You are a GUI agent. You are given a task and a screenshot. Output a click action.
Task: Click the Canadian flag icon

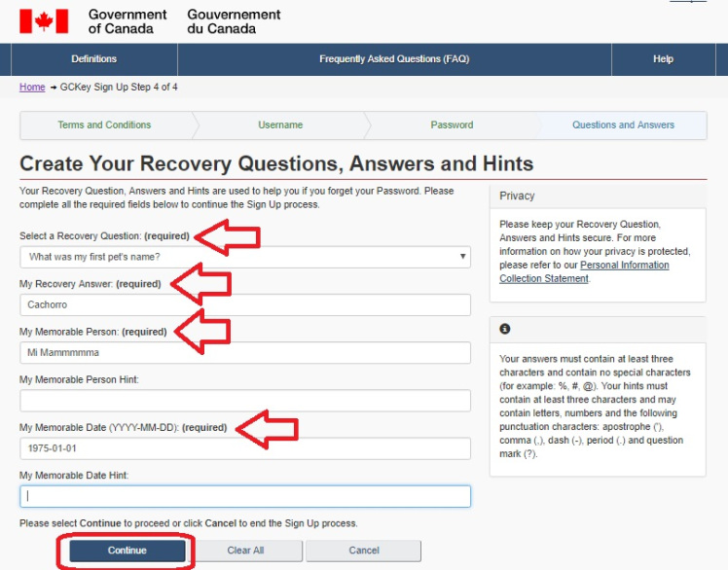[44, 21]
